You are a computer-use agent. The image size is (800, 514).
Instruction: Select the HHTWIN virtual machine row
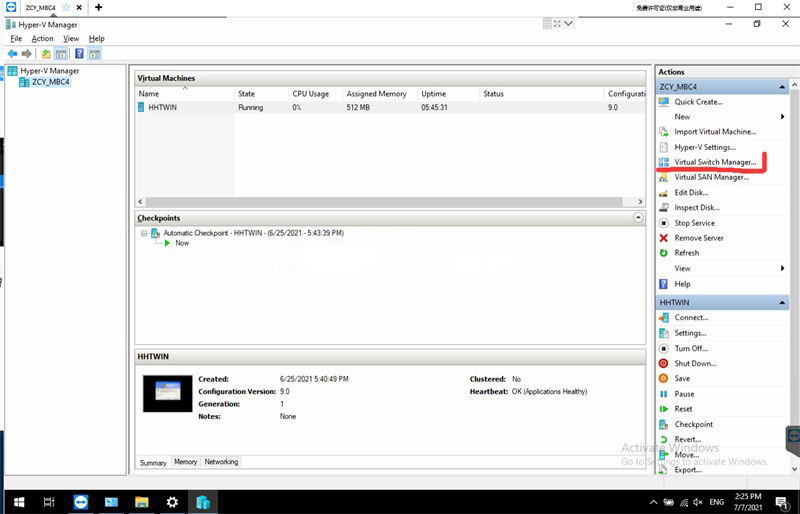coord(390,107)
